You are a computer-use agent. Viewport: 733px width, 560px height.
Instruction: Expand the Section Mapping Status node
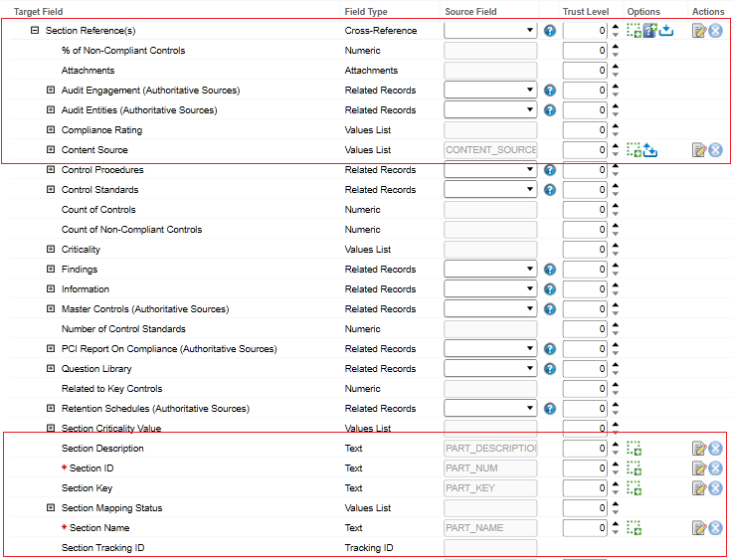click(x=51, y=507)
